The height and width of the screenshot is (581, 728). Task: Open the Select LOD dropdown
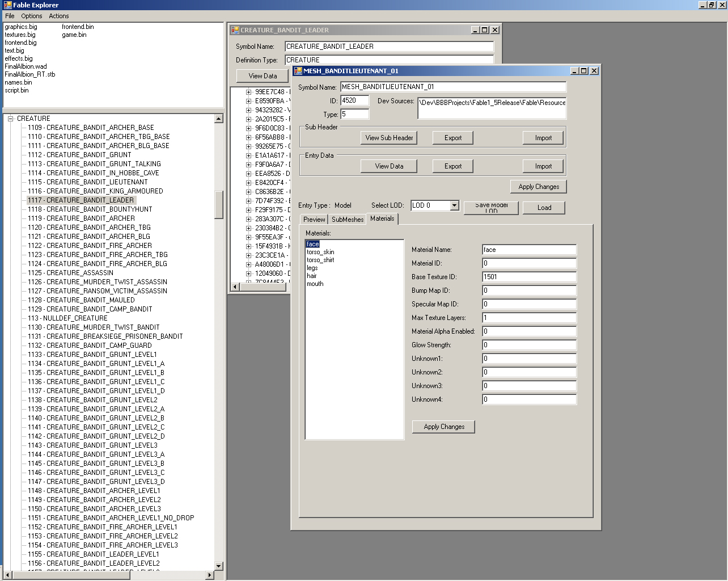[454, 205]
